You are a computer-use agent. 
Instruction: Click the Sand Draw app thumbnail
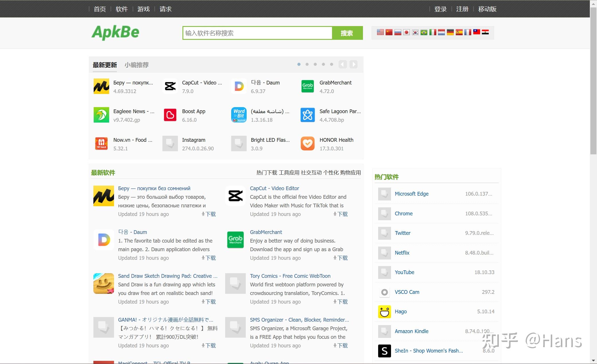[x=104, y=284]
